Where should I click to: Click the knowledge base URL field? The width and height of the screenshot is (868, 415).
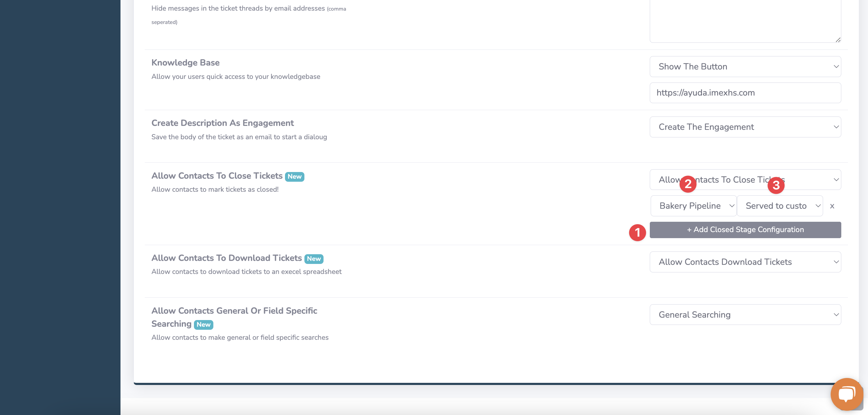pos(745,93)
